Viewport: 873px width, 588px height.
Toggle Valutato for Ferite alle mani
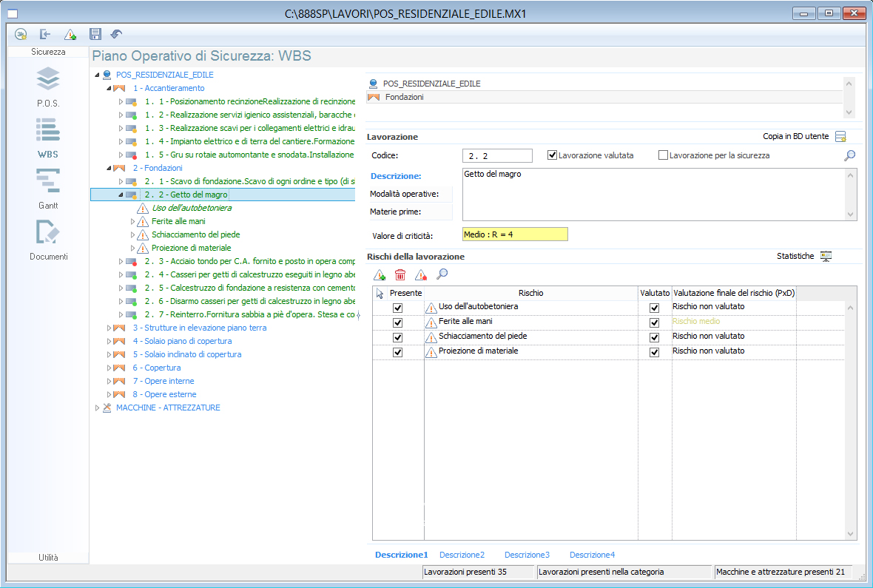(654, 322)
